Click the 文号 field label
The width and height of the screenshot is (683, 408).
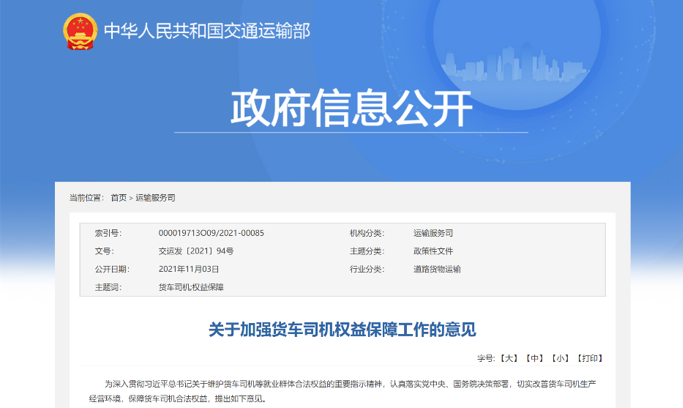coord(105,251)
